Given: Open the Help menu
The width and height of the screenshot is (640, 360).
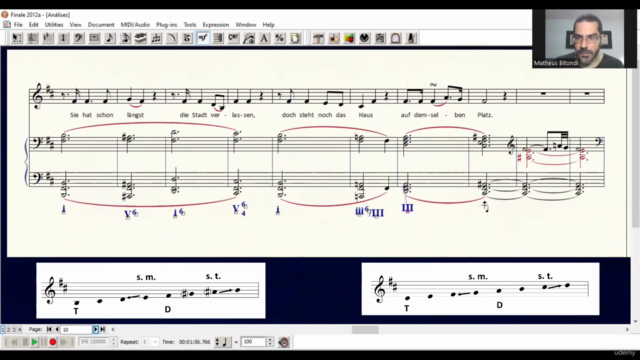Looking at the screenshot, I should tap(268, 25).
